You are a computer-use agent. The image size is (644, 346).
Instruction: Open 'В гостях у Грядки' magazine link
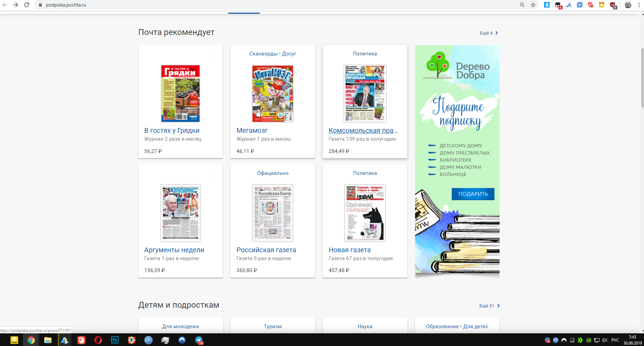tap(172, 130)
